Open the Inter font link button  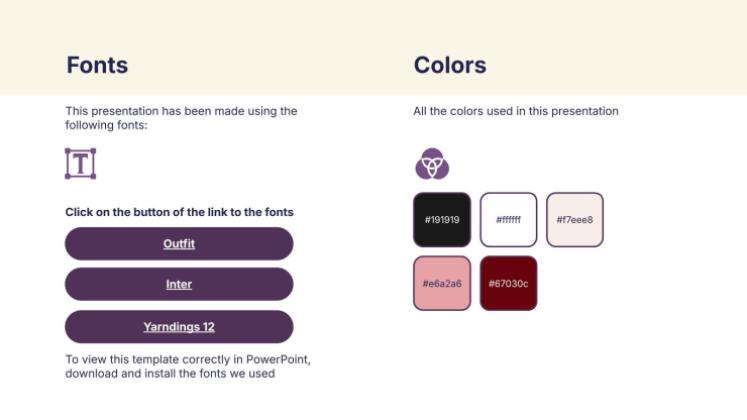(179, 285)
